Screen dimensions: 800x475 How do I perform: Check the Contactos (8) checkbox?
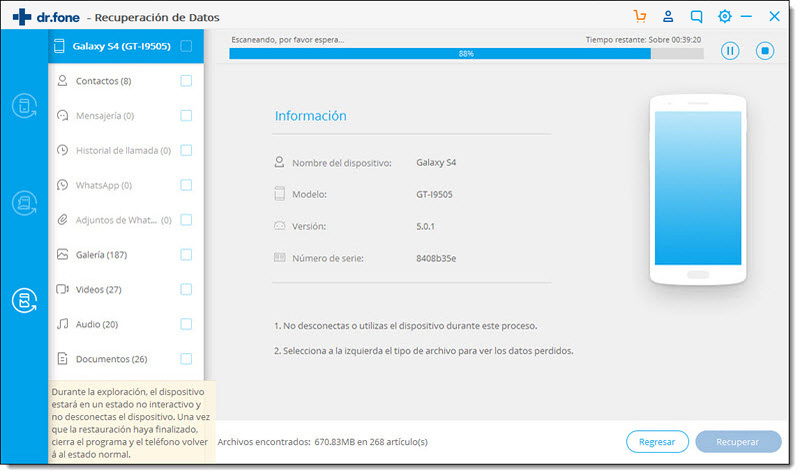click(186, 81)
